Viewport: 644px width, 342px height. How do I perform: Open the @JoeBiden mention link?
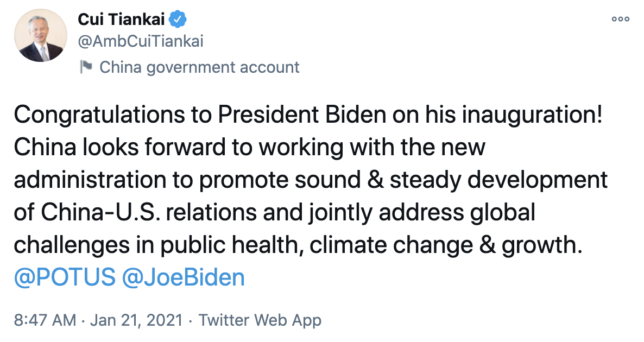click(x=184, y=277)
